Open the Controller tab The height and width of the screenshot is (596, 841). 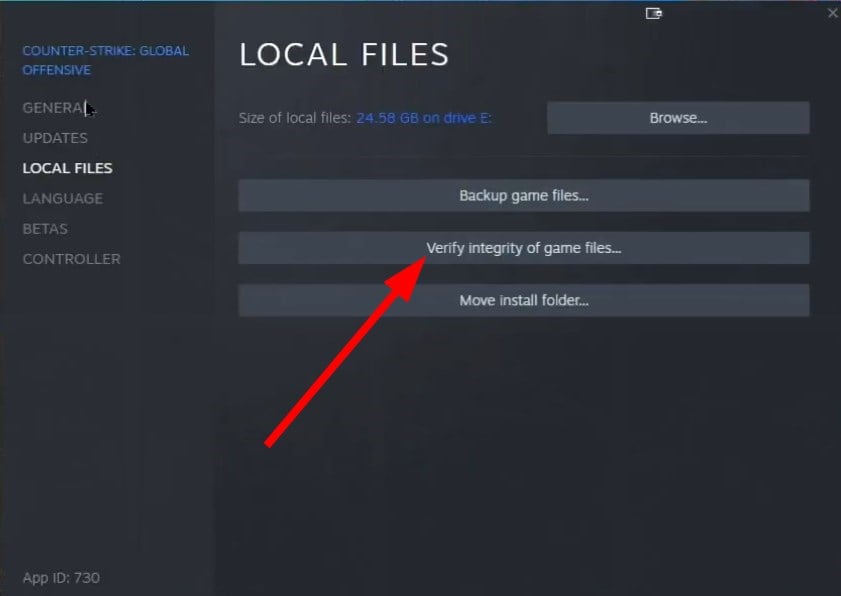click(71, 259)
